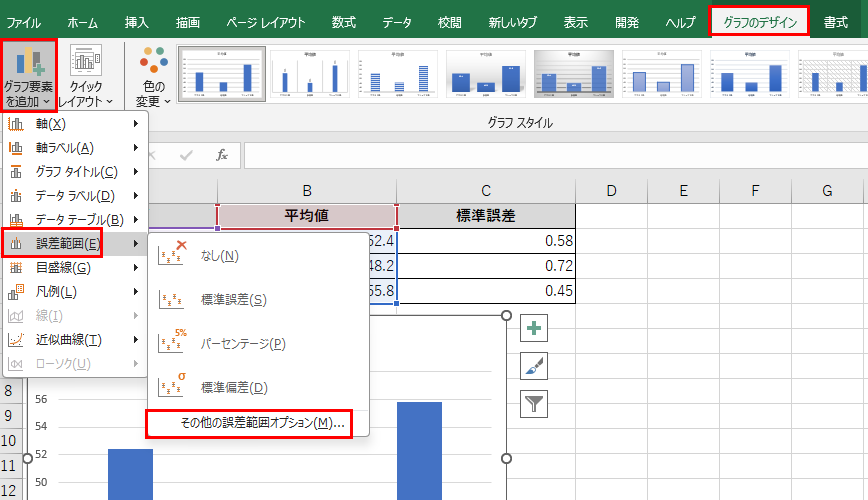Switch to the グラフのデザイン tab
Image resolution: width=868 pixels, height=500 pixels.
759,21
